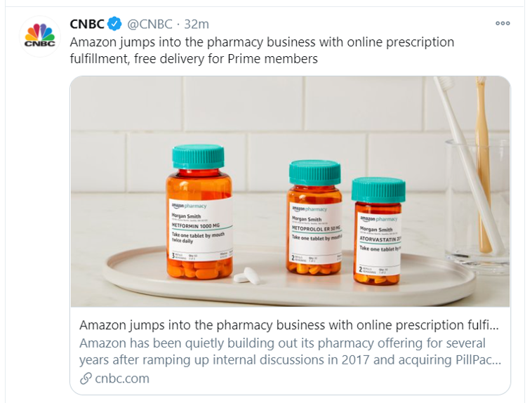The image size is (532, 403).
Task: Visit the cnbc.com domain link
Action: [122, 378]
